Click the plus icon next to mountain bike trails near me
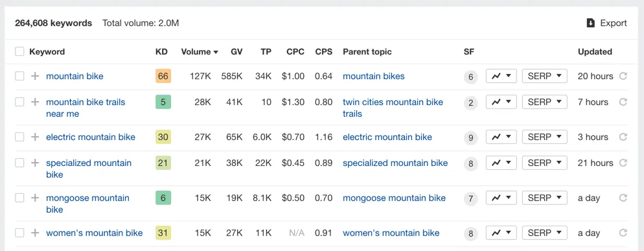The image size is (644, 251). coord(36,102)
